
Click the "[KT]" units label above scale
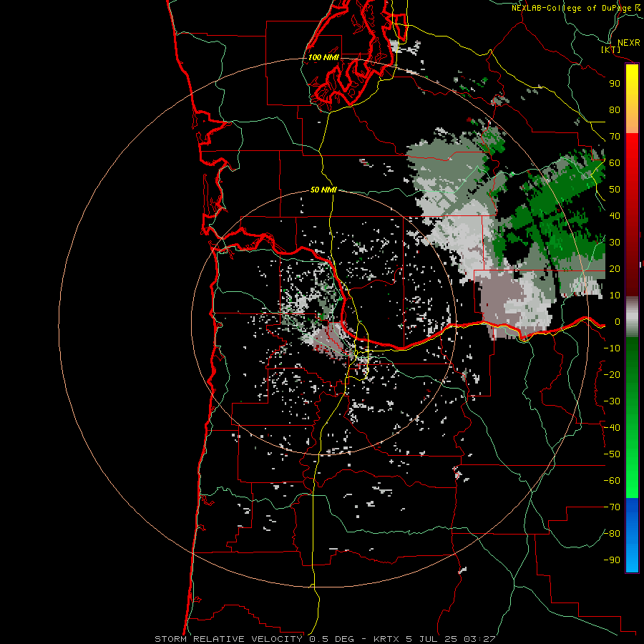point(611,49)
